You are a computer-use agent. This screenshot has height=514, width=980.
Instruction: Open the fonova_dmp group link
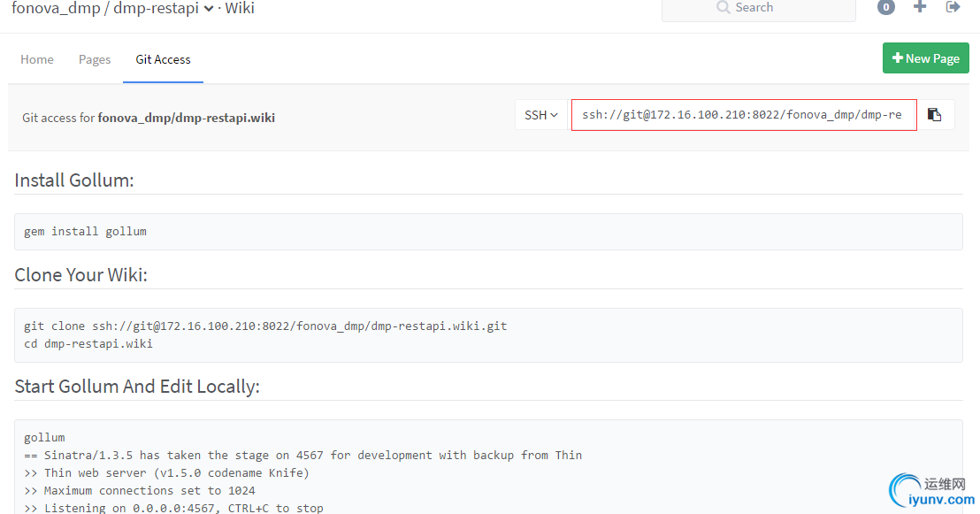tap(56, 8)
